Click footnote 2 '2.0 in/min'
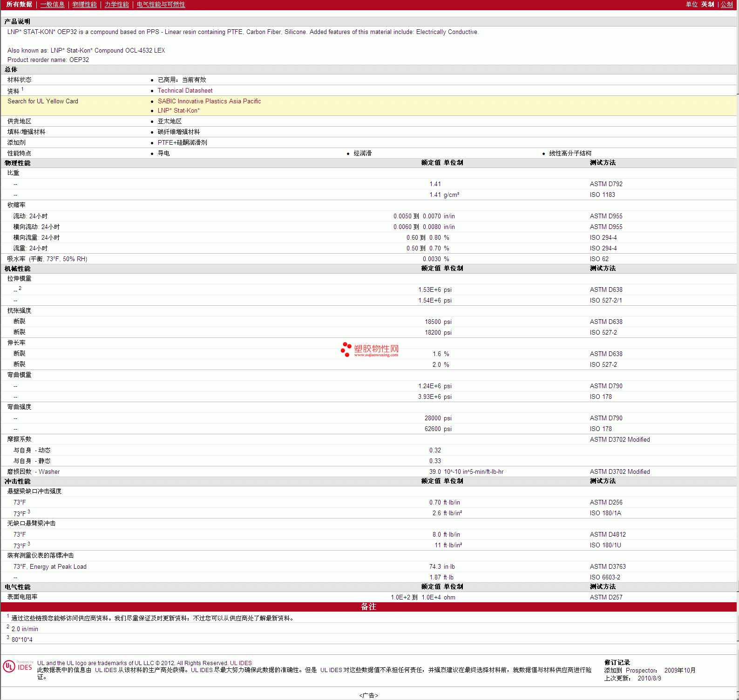Screen dimensions: 739x700 (25, 629)
